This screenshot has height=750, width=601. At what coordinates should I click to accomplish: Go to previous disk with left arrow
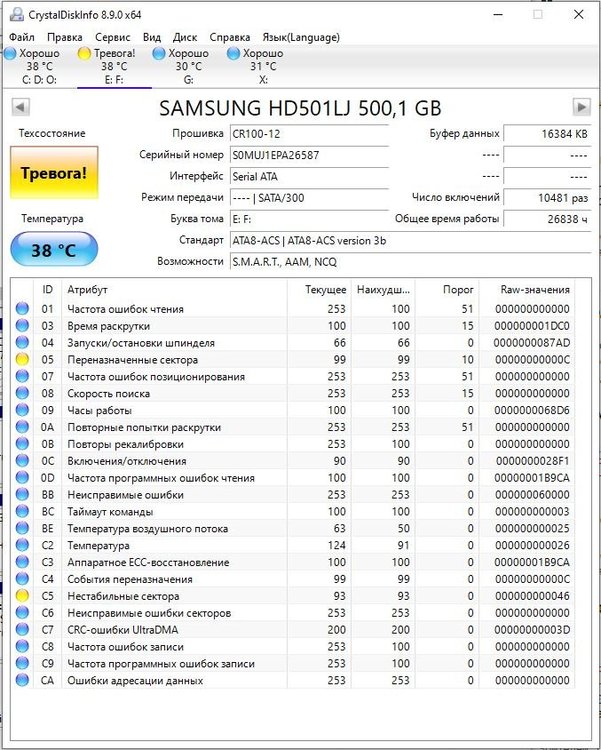pos(21,107)
